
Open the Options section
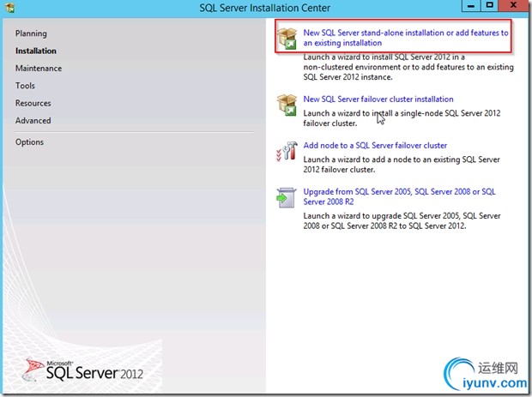click(29, 142)
